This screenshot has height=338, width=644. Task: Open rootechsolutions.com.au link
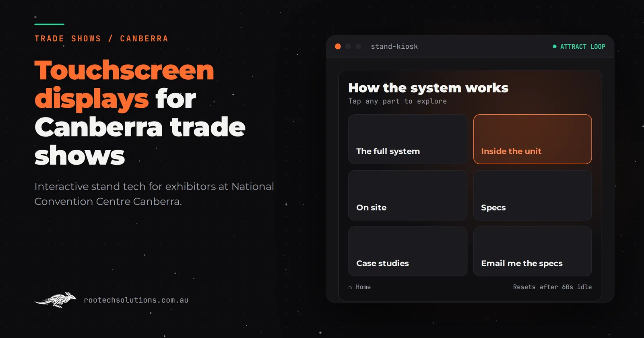click(x=136, y=300)
